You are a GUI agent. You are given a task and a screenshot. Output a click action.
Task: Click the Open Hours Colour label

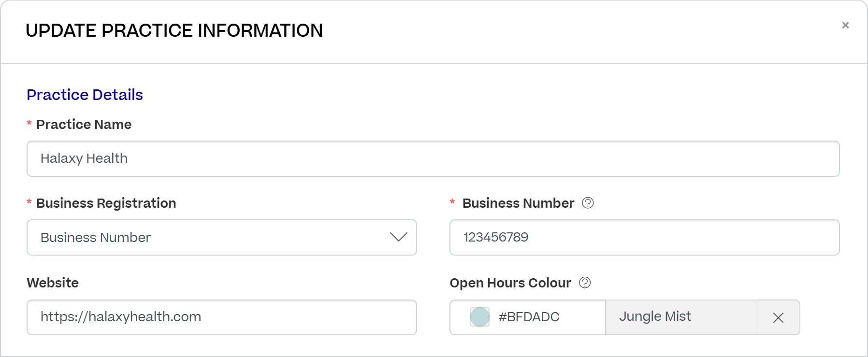510,283
